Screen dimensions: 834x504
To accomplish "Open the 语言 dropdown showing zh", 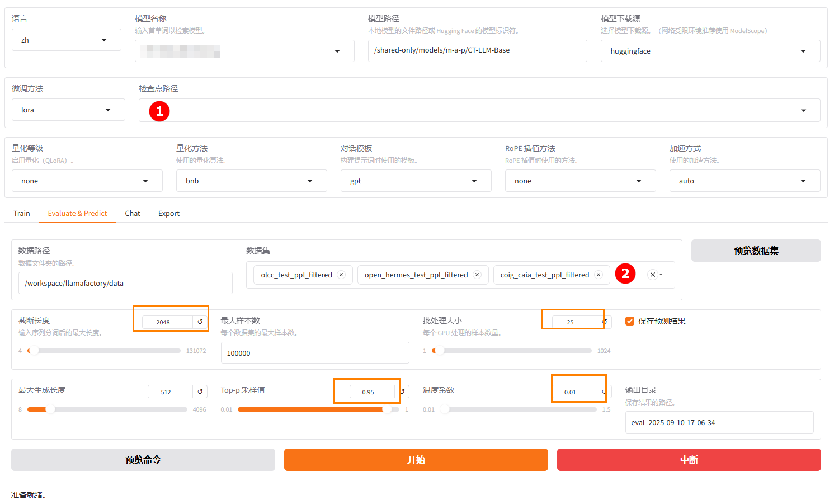I will (x=67, y=40).
